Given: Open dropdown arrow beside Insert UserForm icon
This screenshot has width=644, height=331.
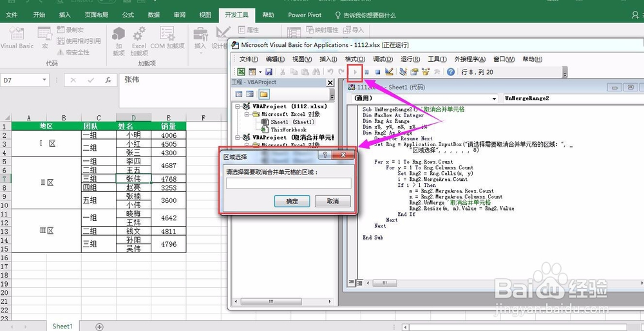Looking at the screenshot, I should click(x=260, y=72).
